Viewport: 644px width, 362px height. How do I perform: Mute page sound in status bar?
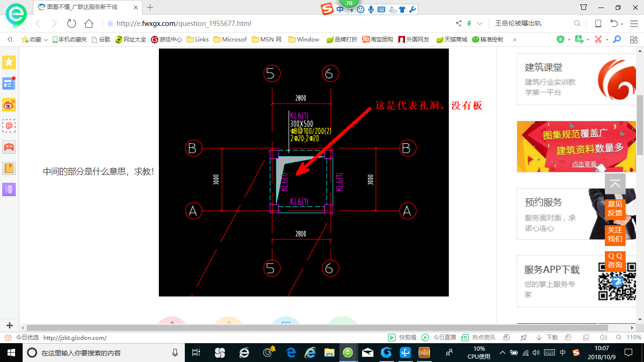coord(603,337)
